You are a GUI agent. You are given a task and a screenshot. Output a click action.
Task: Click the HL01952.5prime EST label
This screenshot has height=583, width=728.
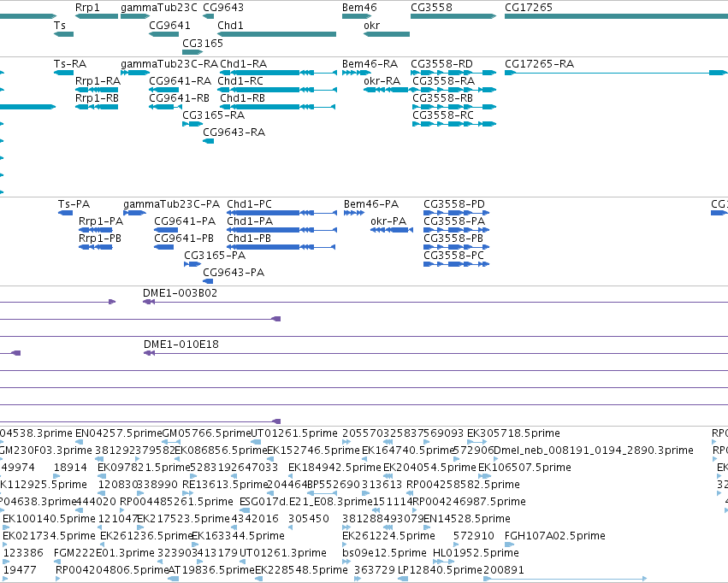476,553
